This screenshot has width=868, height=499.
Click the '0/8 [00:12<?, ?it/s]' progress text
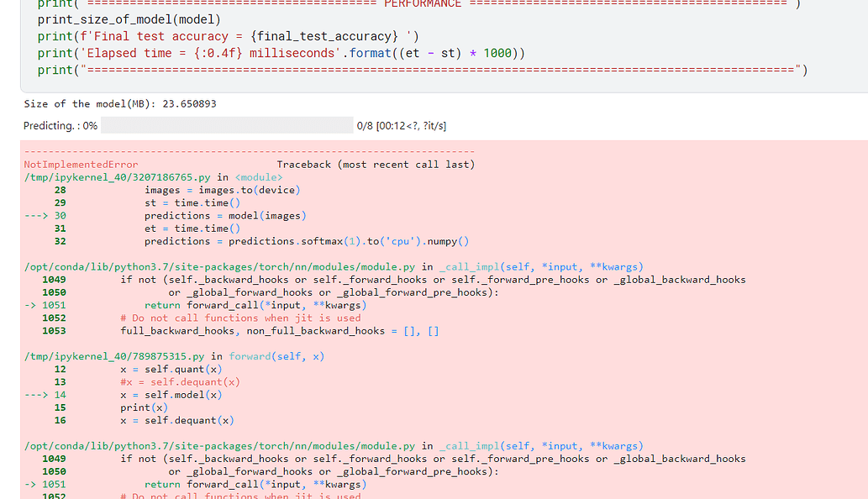click(x=402, y=125)
